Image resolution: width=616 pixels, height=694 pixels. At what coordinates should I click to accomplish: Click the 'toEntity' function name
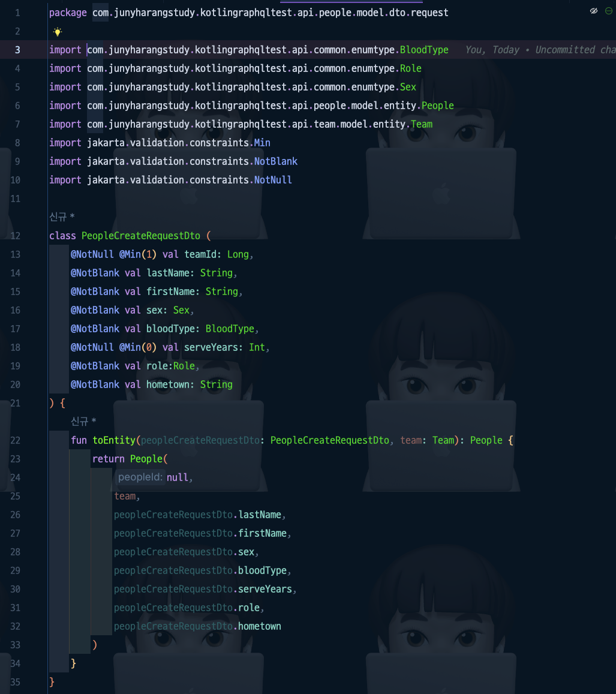click(114, 440)
